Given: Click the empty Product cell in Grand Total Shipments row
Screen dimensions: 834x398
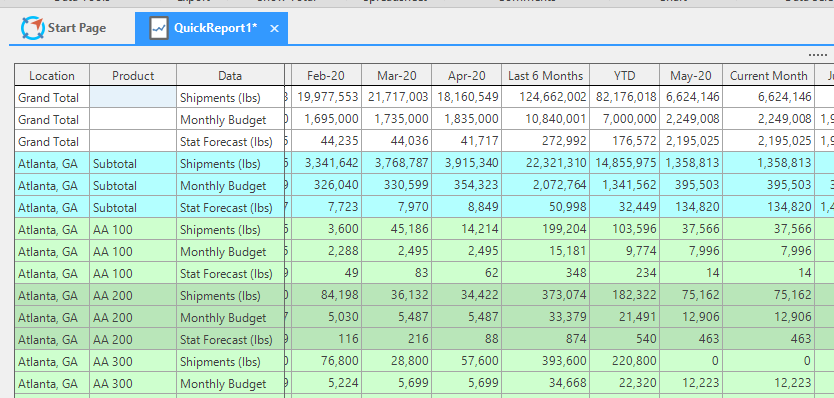Looking at the screenshot, I should pos(133,97).
